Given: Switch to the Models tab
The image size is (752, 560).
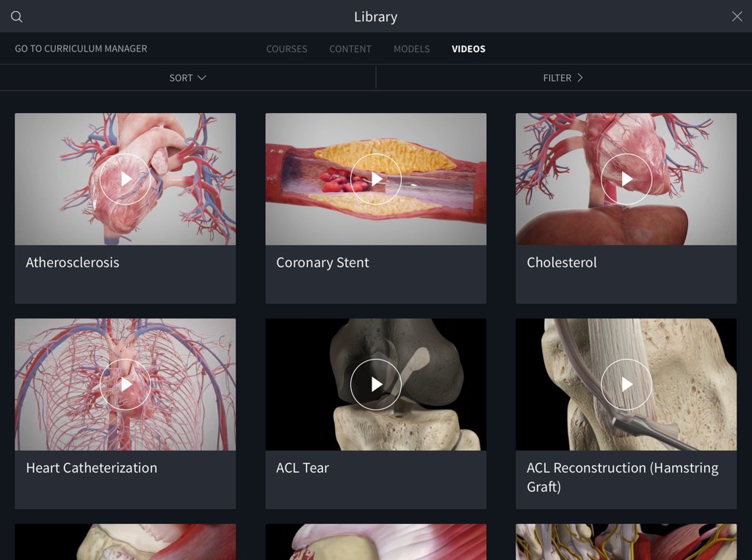Looking at the screenshot, I should [x=411, y=49].
